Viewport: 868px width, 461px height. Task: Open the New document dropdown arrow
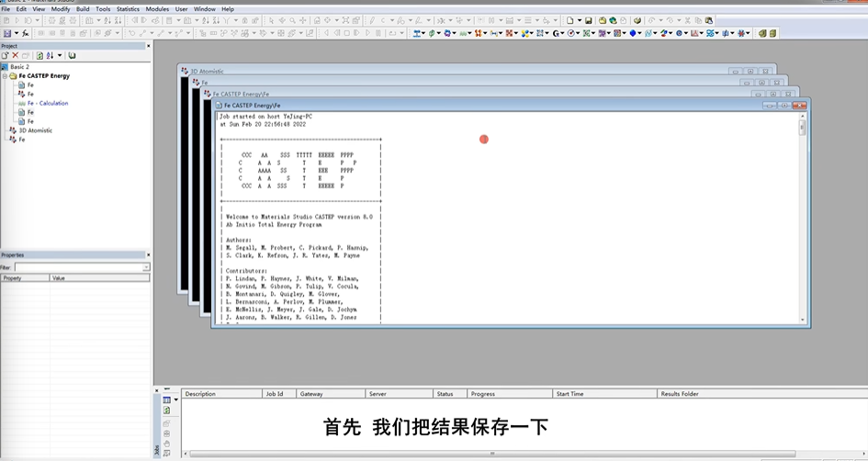tap(579, 20)
